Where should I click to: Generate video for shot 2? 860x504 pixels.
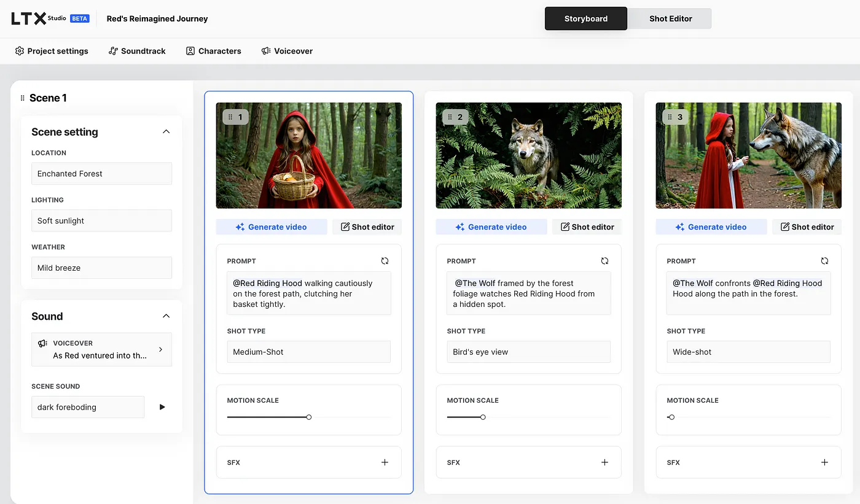[491, 227]
